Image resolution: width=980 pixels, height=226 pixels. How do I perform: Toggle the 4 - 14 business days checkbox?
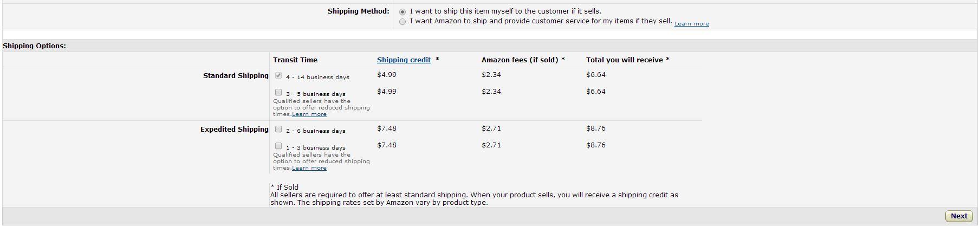tap(278, 76)
